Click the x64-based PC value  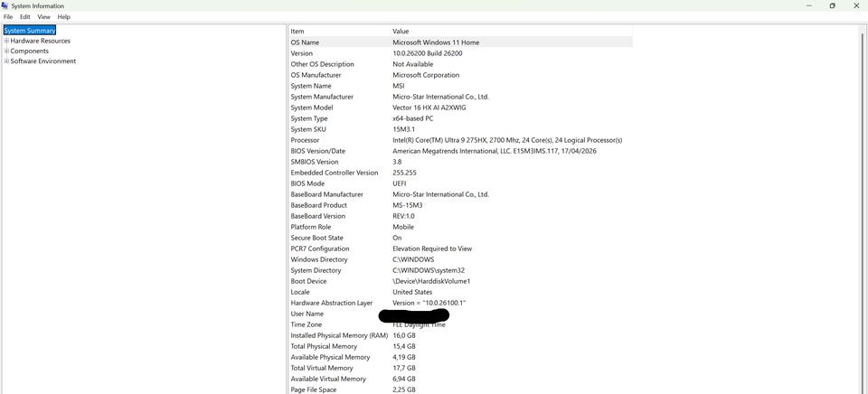tap(413, 118)
